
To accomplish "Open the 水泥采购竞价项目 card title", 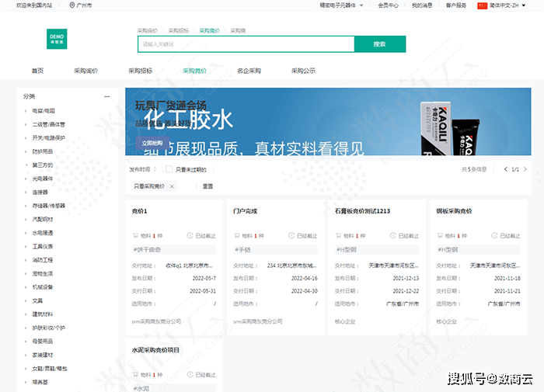I will click(x=155, y=350).
